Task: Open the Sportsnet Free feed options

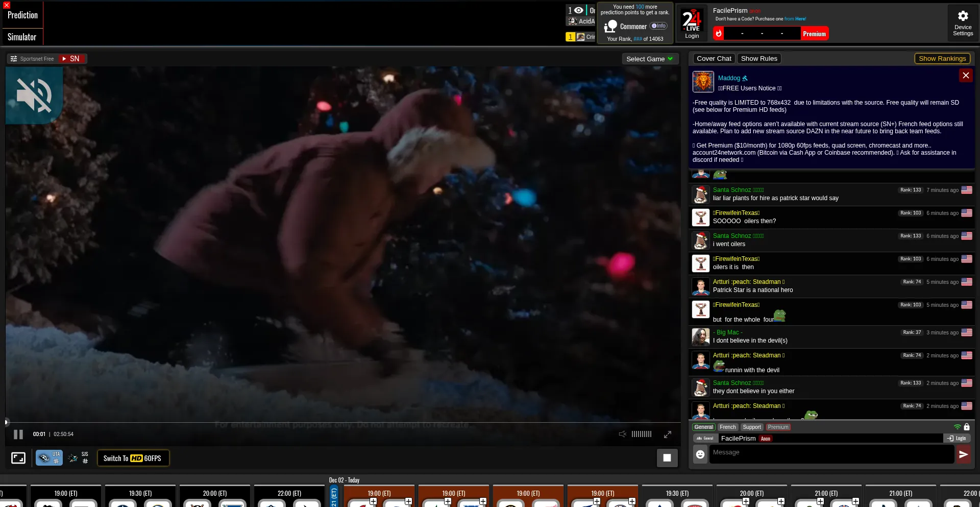Action: [32, 59]
